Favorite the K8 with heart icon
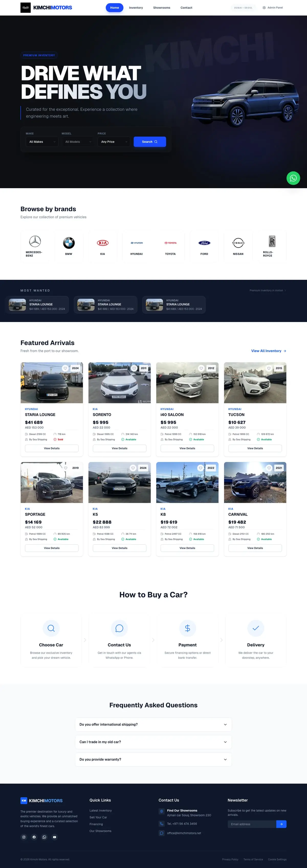Viewport: 307px width, 868px height. 201,468
